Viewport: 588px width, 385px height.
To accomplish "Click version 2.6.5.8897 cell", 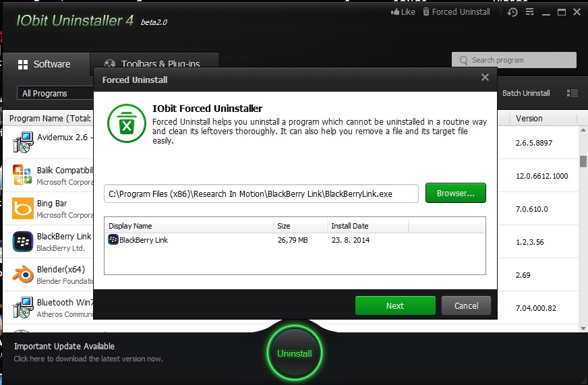I will 534,143.
